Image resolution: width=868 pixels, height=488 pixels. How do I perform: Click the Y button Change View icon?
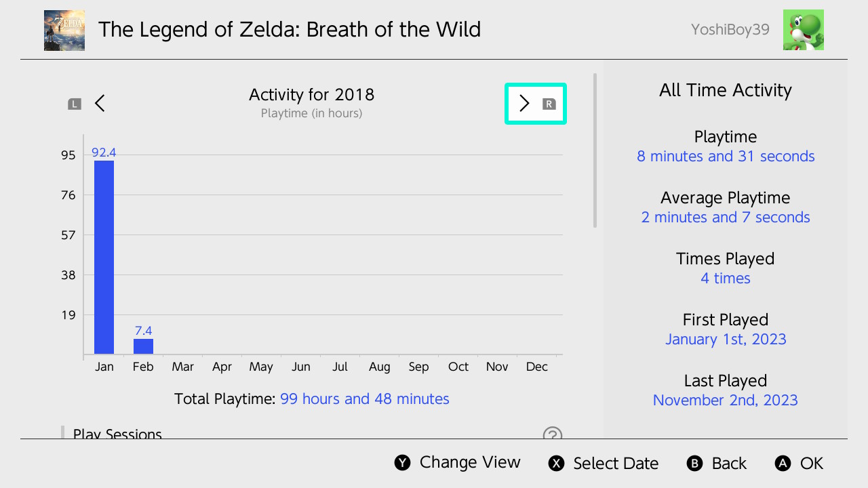pyautogui.click(x=403, y=463)
